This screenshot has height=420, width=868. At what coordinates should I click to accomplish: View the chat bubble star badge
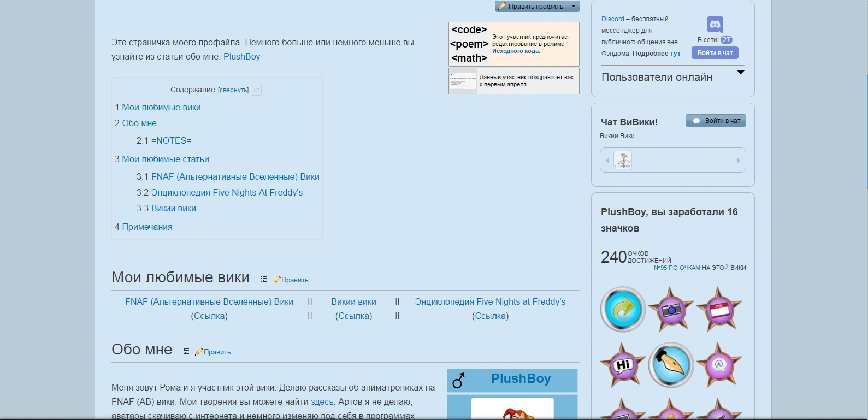(719, 365)
